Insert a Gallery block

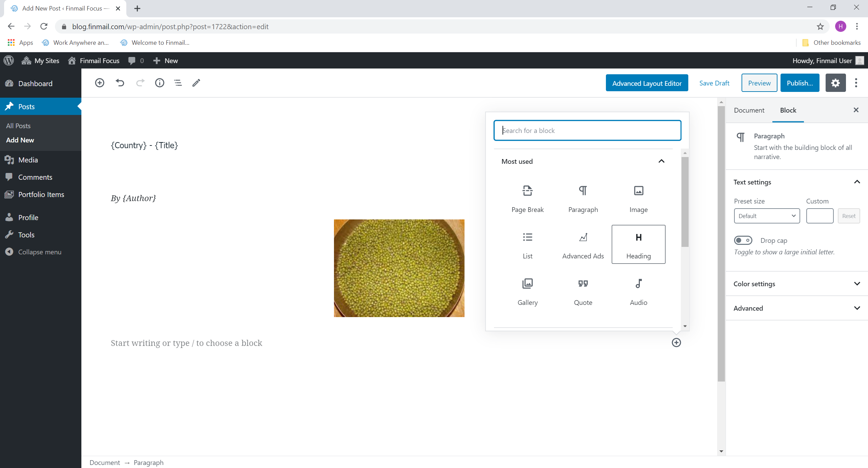pos(528,291)
